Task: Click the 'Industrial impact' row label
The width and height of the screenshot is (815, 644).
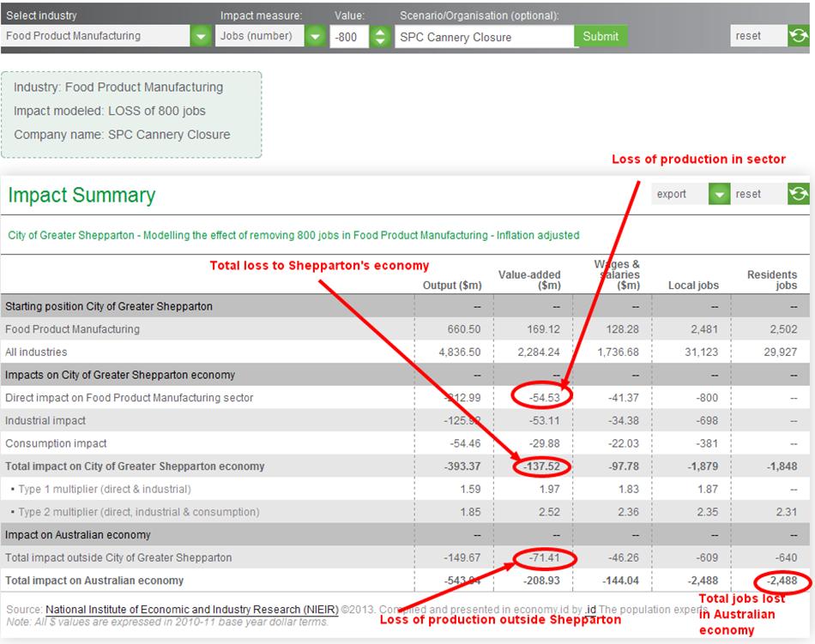Action: [x=45, y=421]
